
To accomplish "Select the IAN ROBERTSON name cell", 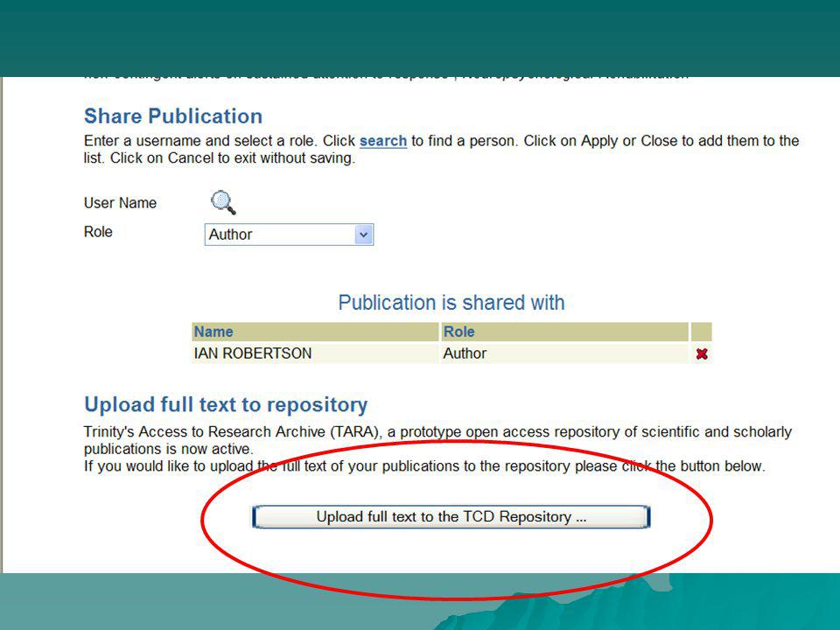I will 315,353.
